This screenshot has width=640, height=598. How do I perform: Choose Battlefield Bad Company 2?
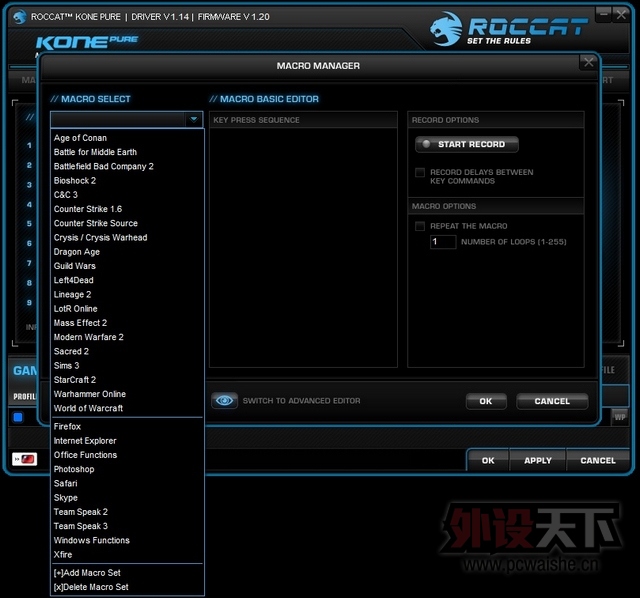pyautogui.click(x=127, y=167)
